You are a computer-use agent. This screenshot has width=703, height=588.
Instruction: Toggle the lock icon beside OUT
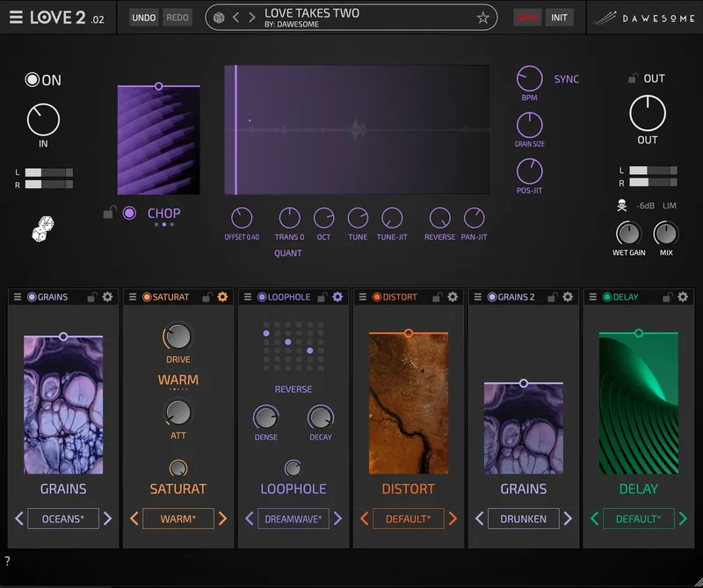click(x=633, y=78)
